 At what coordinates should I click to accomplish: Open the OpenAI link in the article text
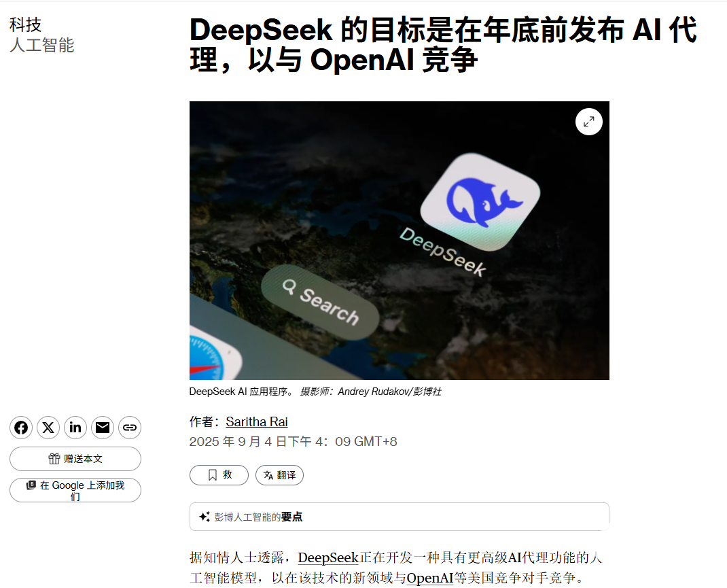(x=430, y=578)
